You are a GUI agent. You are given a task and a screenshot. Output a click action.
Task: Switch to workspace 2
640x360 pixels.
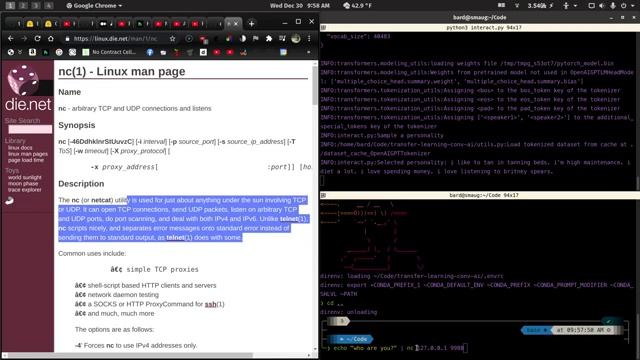click(x=23, y=5)
